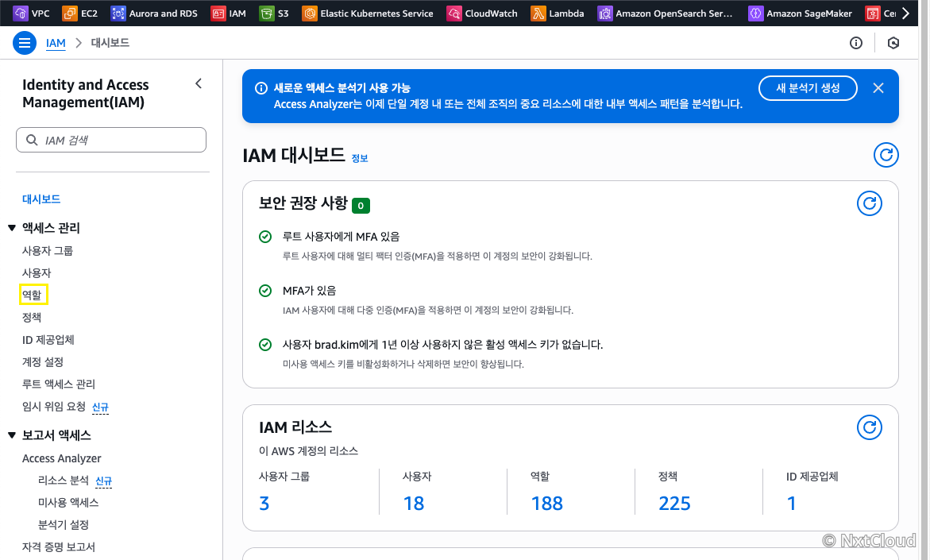This screenshot has height=560, width=930.
Task: Refresh the 보안 권장 사항 panel
Action: [x=870, y=203]
